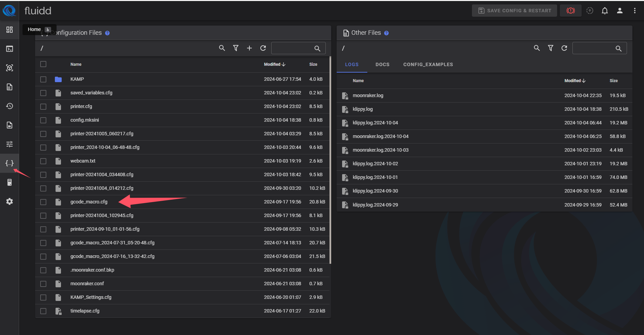Screen dimensions: 644x335
Task: Check the box beside gcode_macro.cfg
Action: (43, 202)
